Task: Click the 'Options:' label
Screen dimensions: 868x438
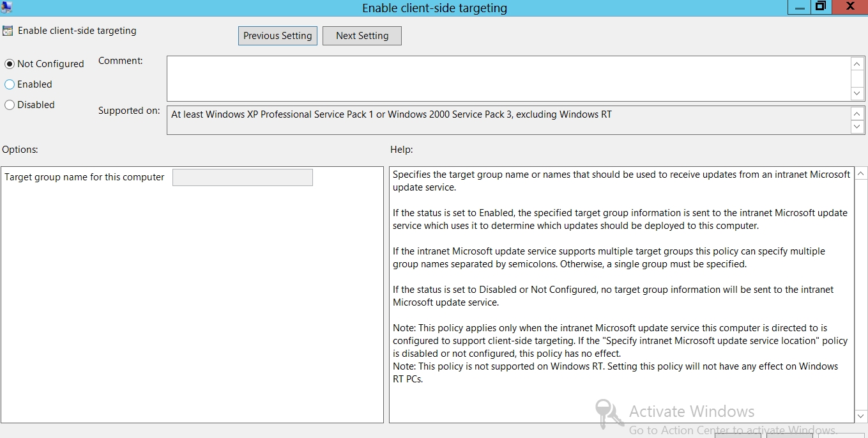Action: [20, 150]
